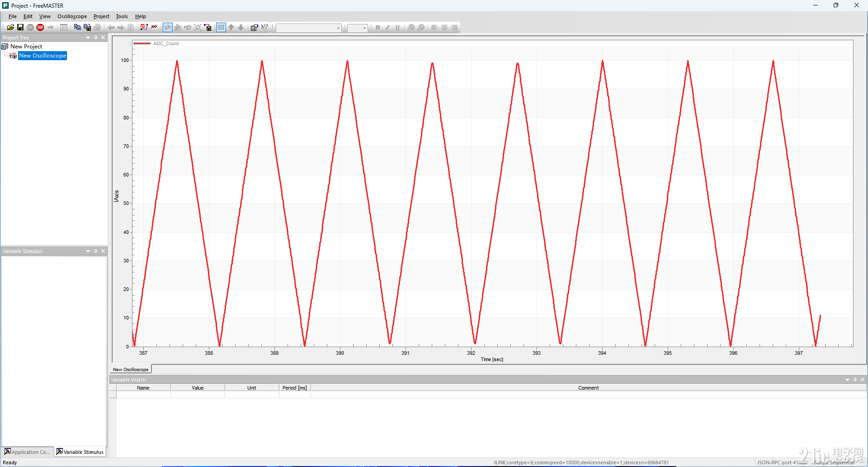Click the Refresh page icon
The image size is (868, 467).
coord(131,28)
